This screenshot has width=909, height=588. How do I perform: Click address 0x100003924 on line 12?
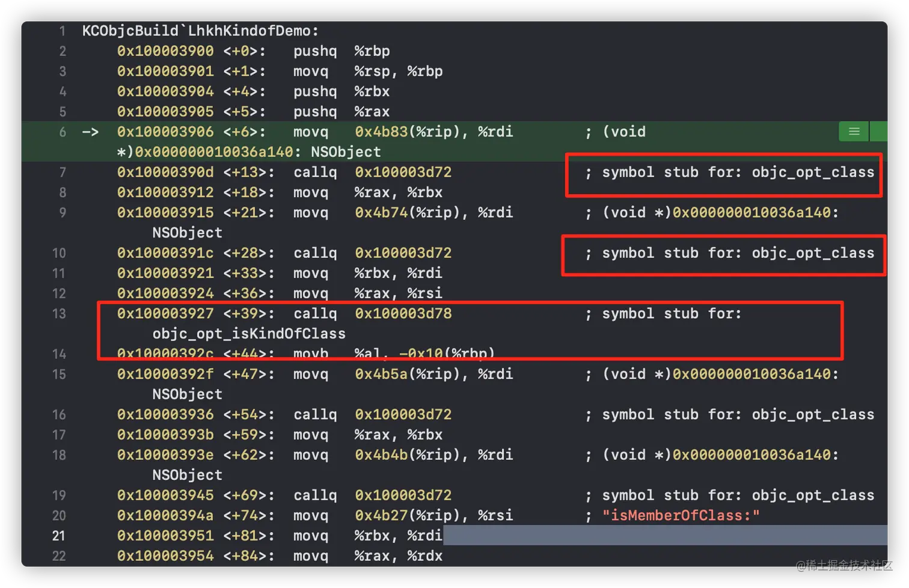pos(165,293)
